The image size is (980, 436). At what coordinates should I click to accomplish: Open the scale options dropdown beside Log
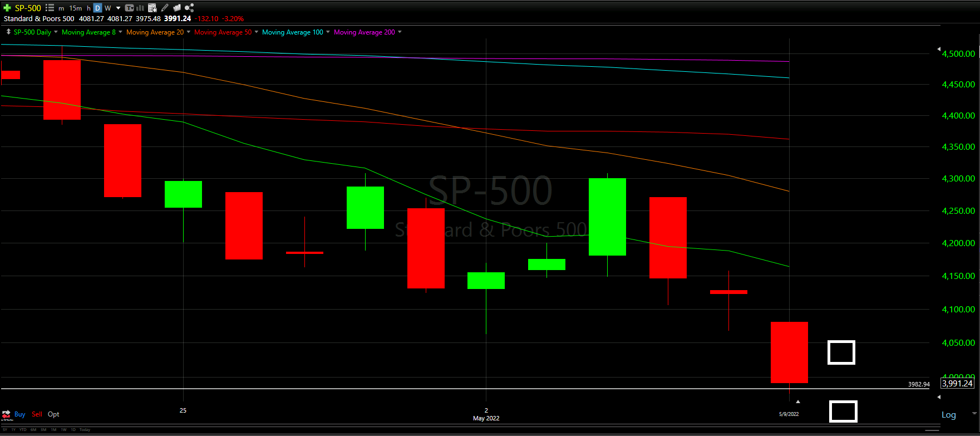coord(974,413)
